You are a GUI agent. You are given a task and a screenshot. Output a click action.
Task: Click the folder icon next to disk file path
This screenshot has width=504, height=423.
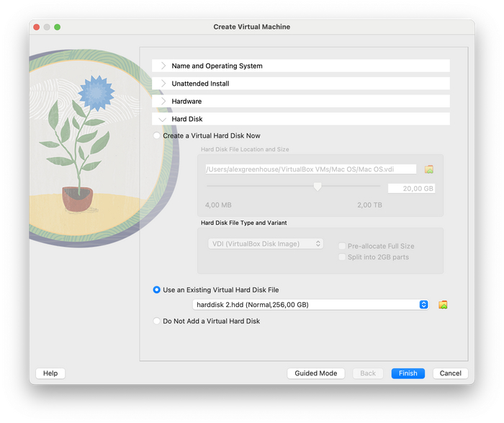pos(428,169)
